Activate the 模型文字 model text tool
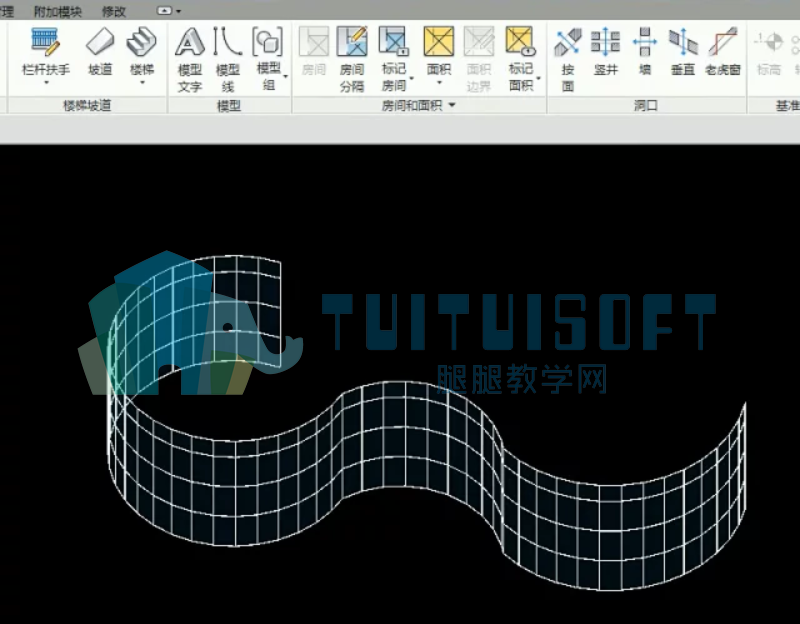This screenshot has height=624, width=800. click(x=190, y=59)
